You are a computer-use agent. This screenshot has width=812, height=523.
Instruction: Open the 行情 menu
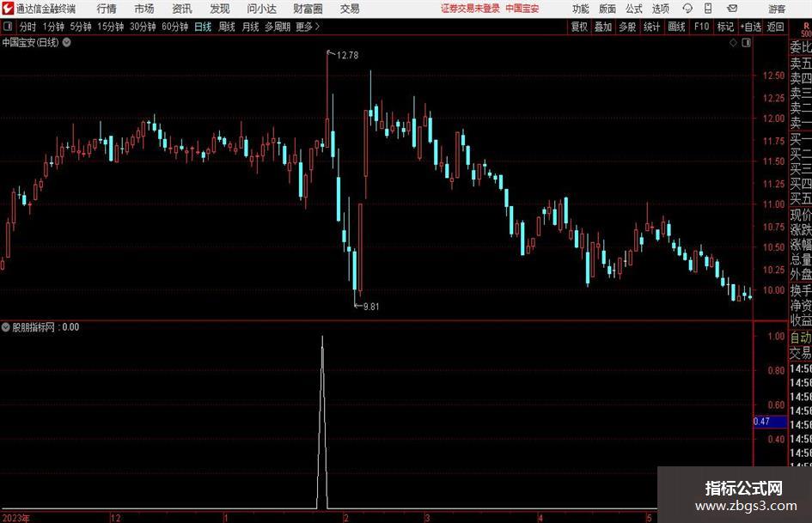(x=107, y=9)
